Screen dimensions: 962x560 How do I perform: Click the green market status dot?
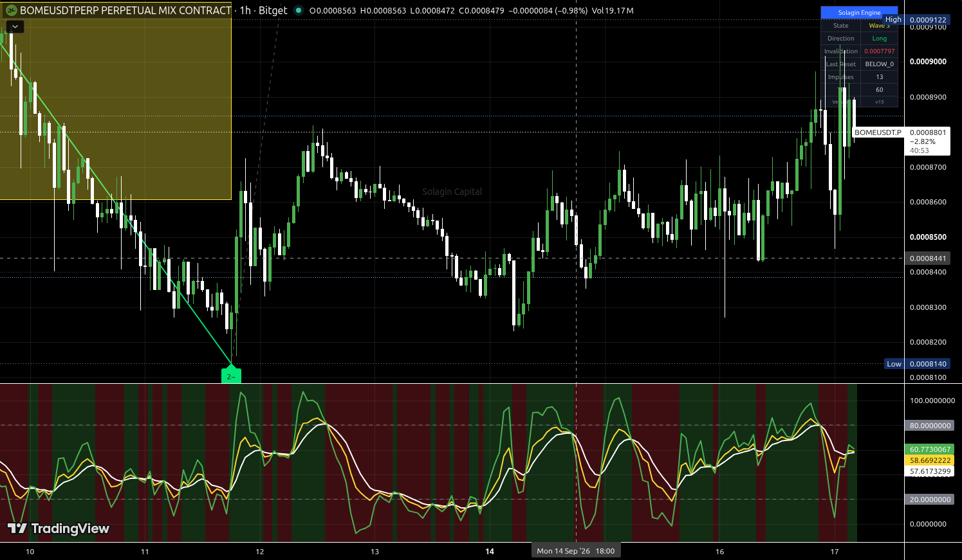click(298, 10)
